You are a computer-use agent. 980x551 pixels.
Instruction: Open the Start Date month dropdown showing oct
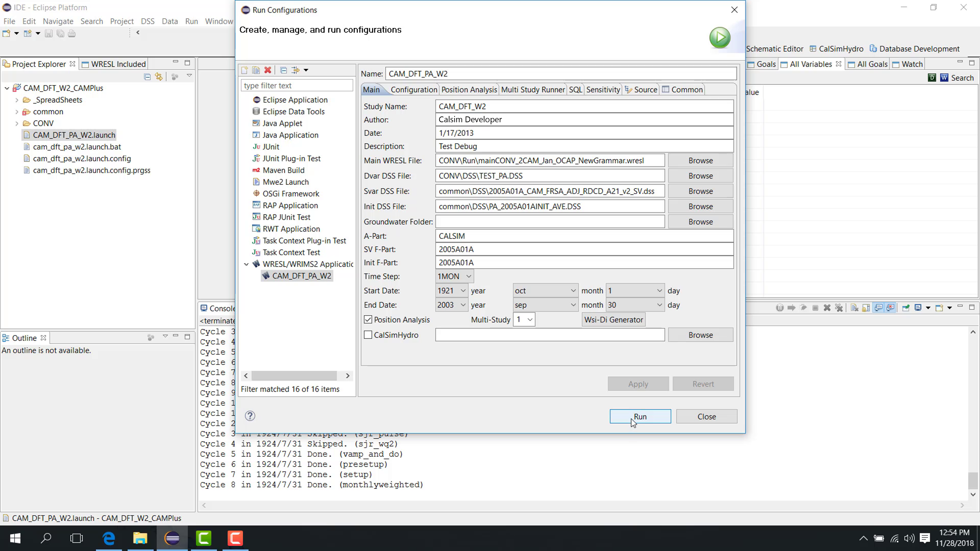coord(545,291)
